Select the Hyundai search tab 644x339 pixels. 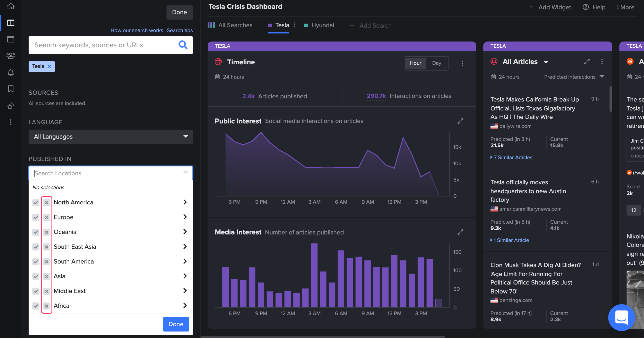tap(319, 25)
